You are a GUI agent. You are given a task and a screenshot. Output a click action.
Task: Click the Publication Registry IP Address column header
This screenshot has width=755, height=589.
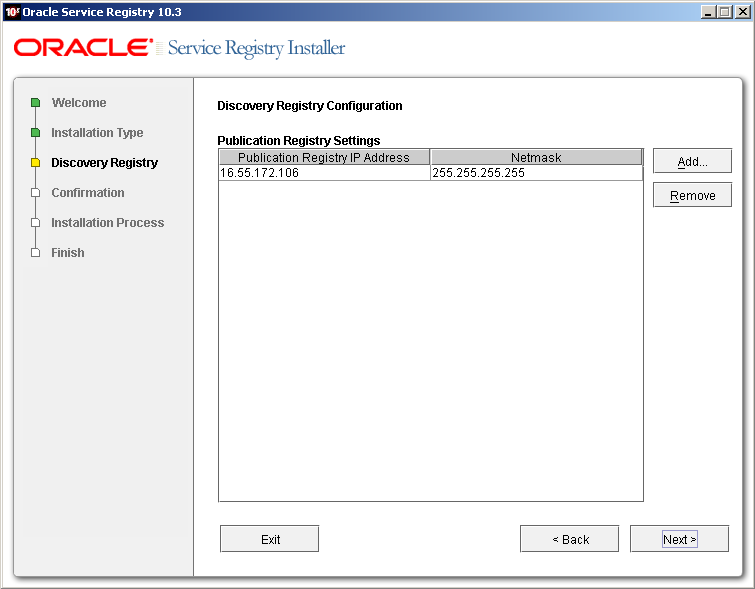[324, 157]
